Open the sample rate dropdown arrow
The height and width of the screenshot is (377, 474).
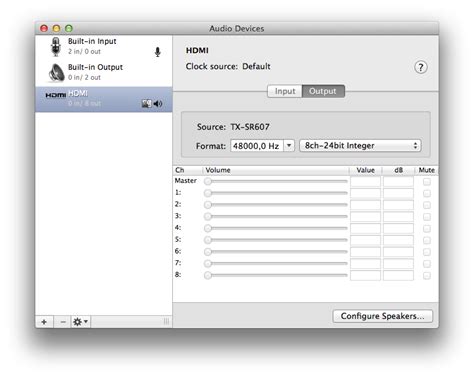pyautogui.click(x=289, y=146)
